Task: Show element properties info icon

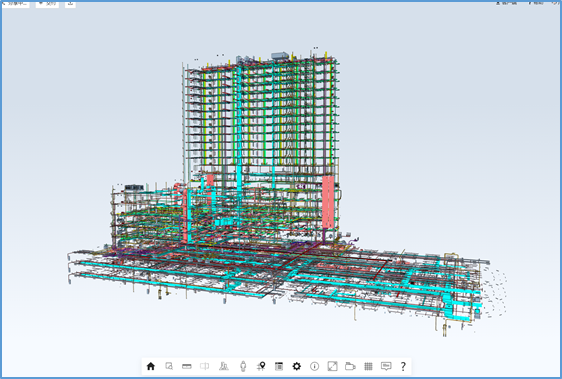Action: (314, 366)
